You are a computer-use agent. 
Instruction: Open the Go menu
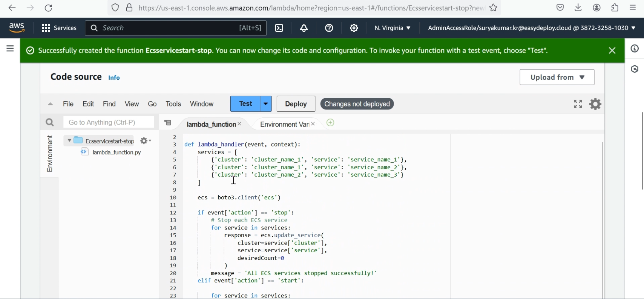click(152, 104)
